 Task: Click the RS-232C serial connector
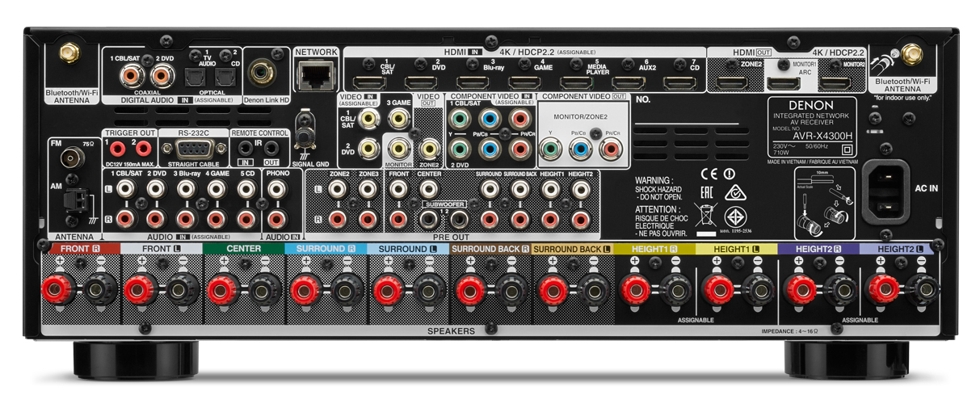point(193,149)
